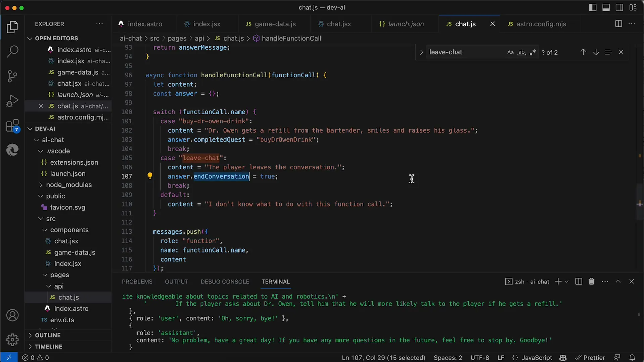644x362 pixels.
Task: Open the DEBUG CONSOLE panel tab
Action: click(x=225, y=281)
